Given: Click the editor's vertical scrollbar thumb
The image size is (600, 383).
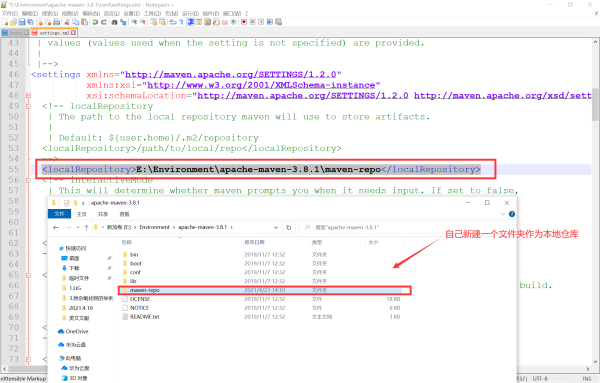Looking at the screenshot, I should (x=595, y=104).
